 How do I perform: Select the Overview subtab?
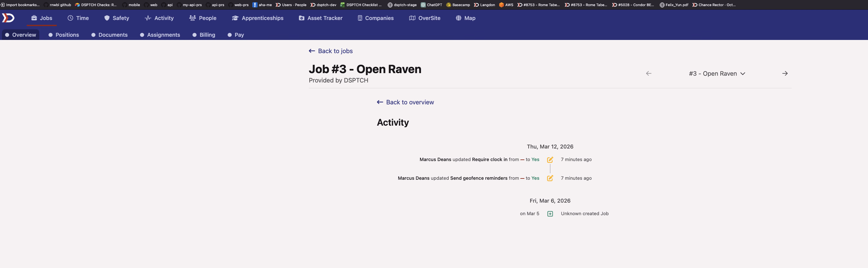(x=21, y=35)
